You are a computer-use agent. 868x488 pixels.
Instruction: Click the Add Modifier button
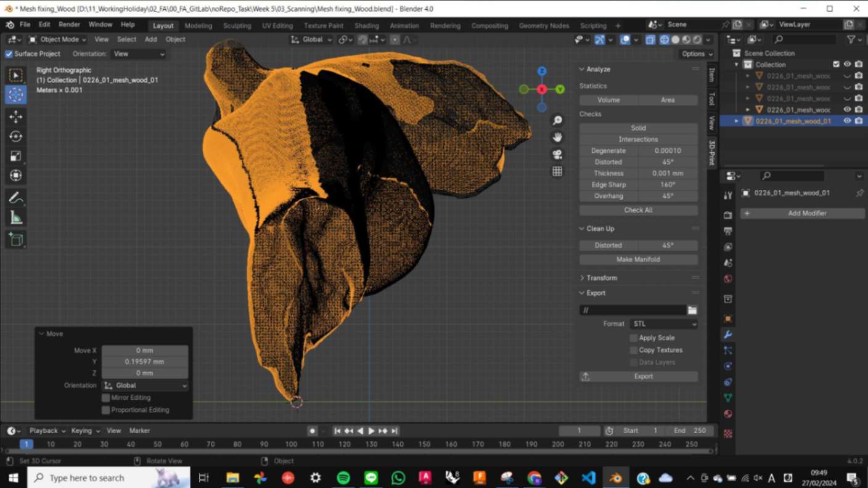(x=803, y=213)
